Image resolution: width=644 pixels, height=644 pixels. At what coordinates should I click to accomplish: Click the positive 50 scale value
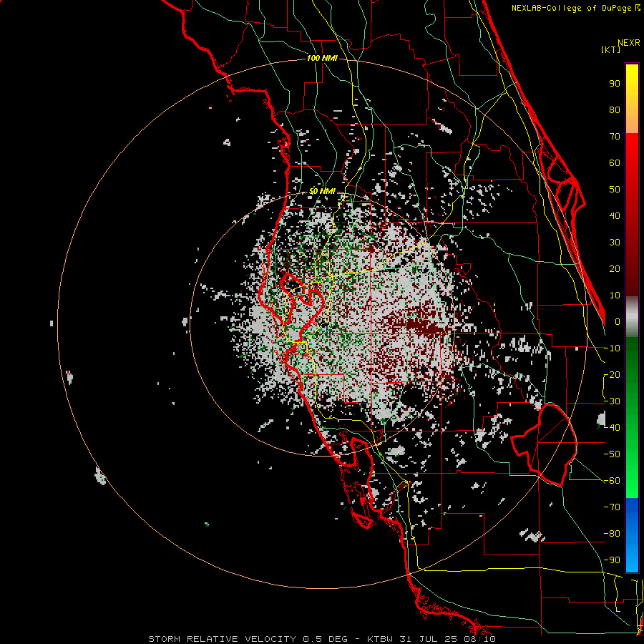click(x=615, y=190)
